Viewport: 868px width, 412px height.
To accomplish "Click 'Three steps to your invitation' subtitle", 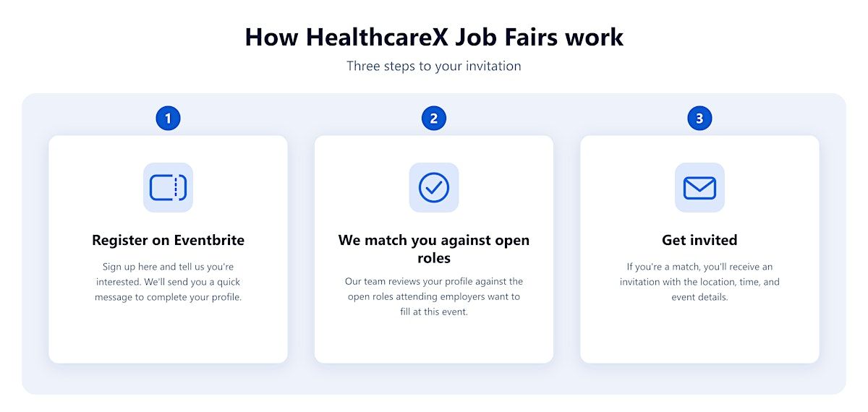I will point(434,66).
